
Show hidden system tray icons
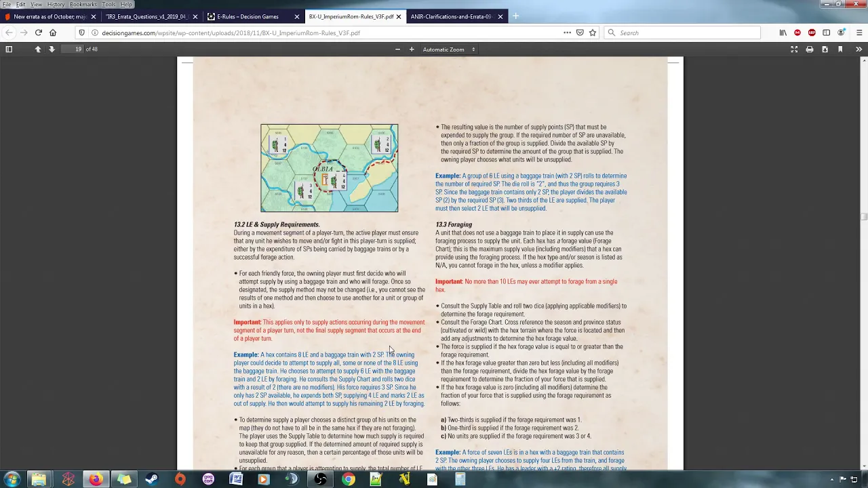click(x=832, y=479)
